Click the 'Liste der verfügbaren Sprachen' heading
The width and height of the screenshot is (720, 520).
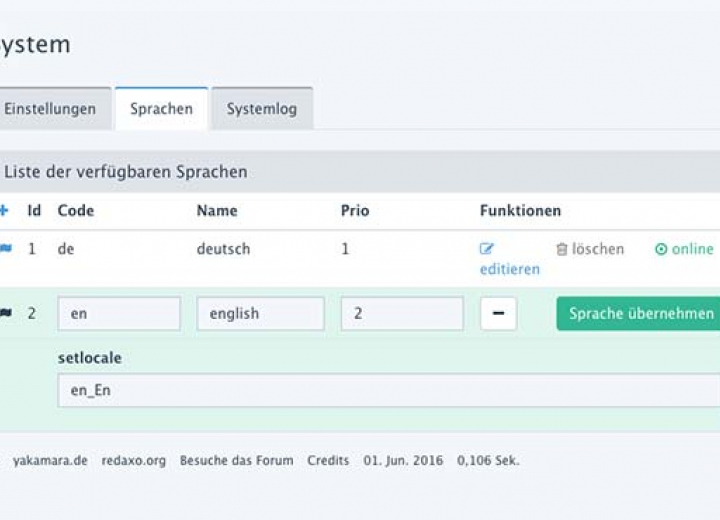pos(125,172)
